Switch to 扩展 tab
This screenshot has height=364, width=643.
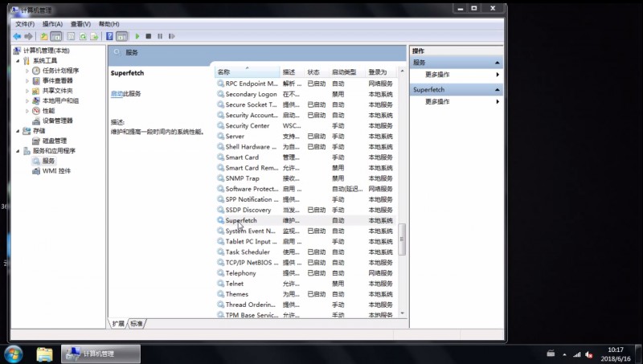point(118,324)
